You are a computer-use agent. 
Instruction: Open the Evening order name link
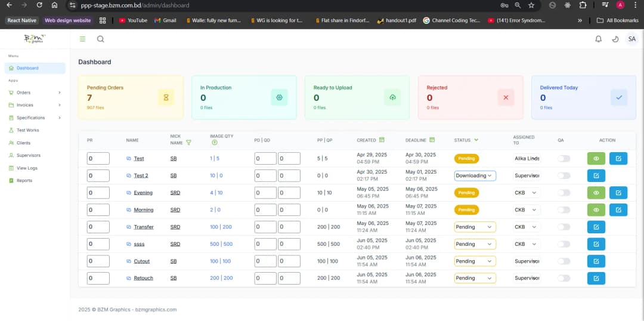pyautogui.click(x=143, y=193)
